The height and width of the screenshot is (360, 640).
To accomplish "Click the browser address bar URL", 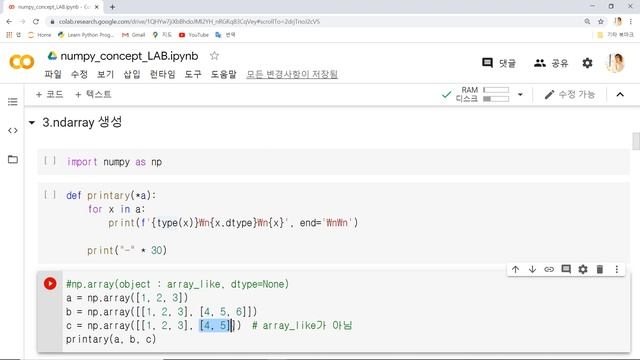I will pos(189,22).
